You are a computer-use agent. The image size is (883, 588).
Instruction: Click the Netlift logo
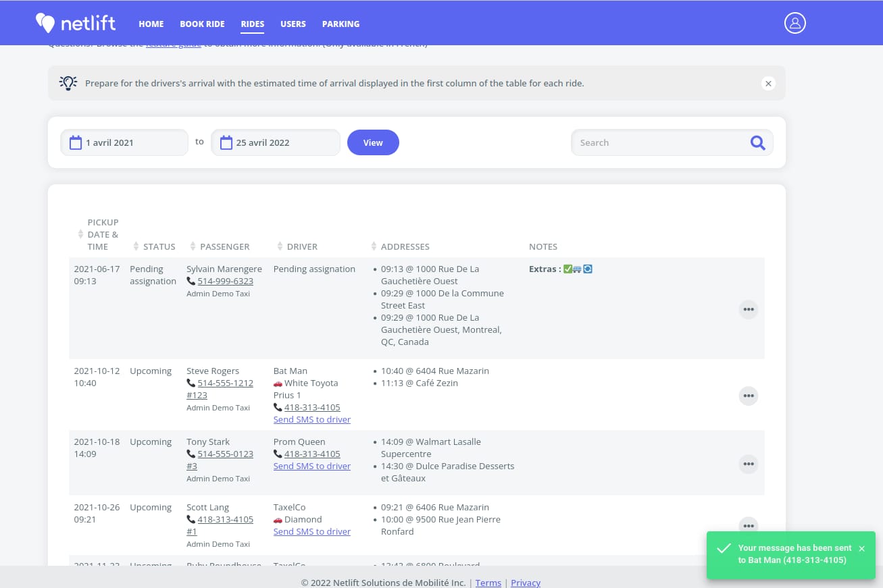click(76, 23)
